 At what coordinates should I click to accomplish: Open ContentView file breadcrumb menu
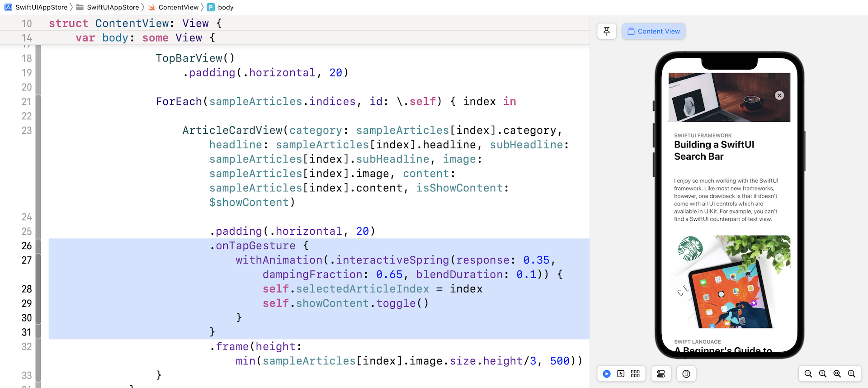(178, 7)
